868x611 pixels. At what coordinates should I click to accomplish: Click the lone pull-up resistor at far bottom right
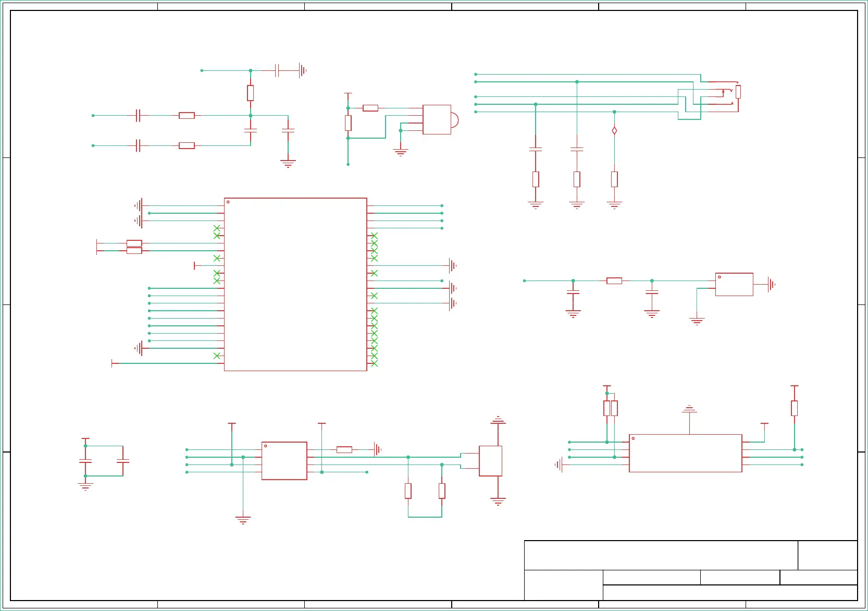point(795,408)
